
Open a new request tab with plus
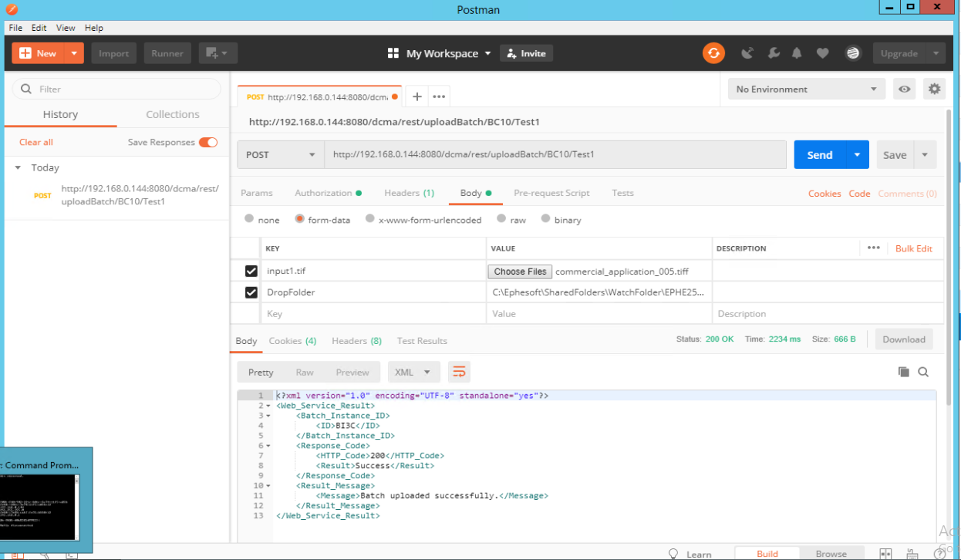[x=416, y=96]
